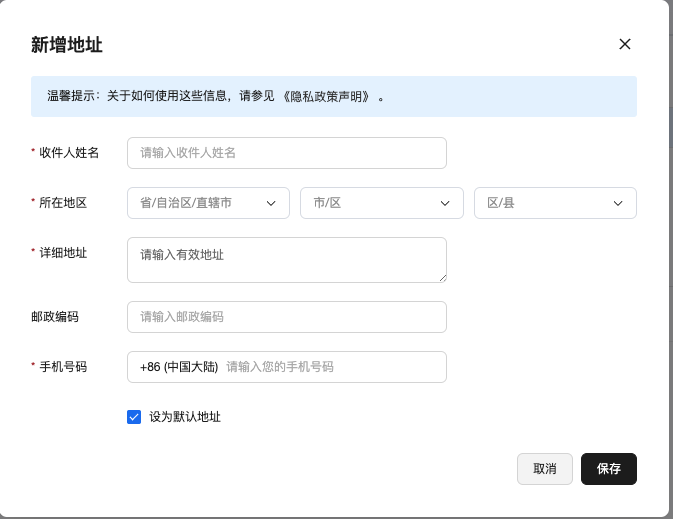Image resolution: width=673 pixels, height=519 pixels.
Task: Click the 手机号码 field label
Action: pyautogui.click(x=63, y=367)
